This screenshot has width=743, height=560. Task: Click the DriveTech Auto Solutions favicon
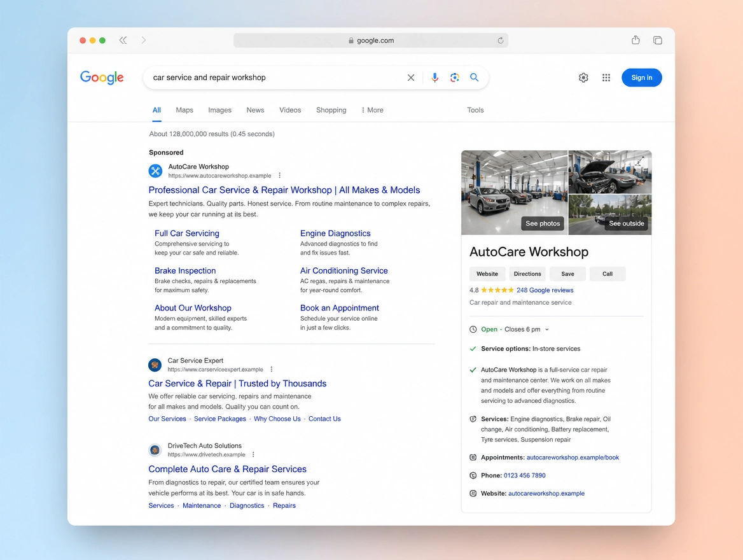pos(155,450)
